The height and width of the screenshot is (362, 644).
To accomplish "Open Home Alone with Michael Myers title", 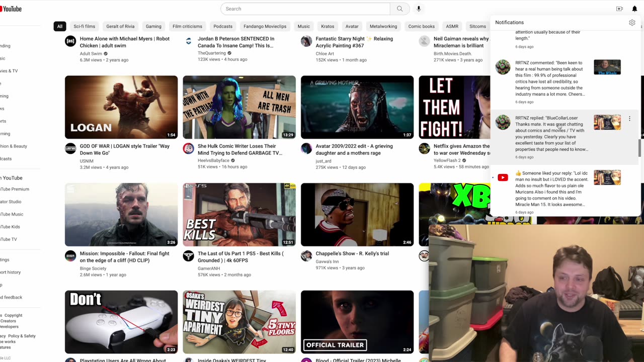I will pyautogui.click(x=124, y=42).
